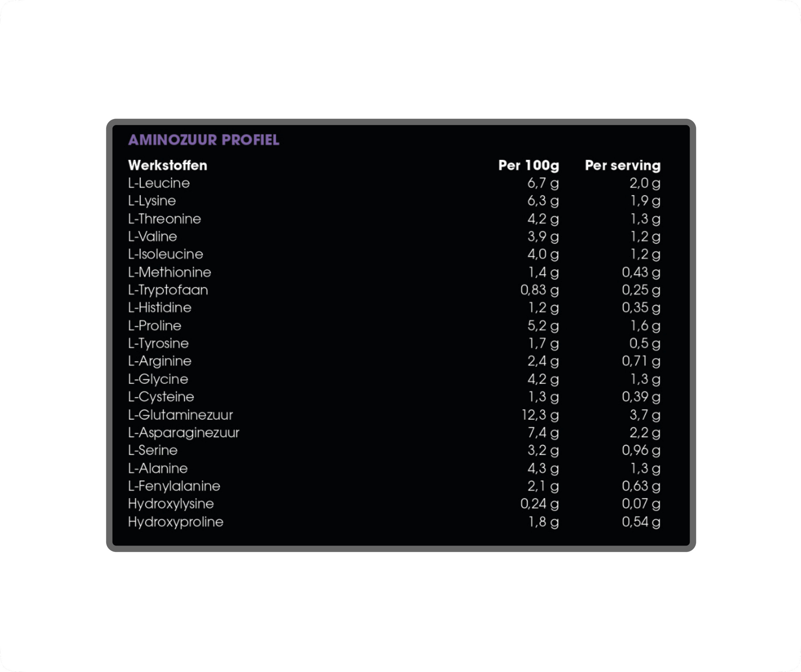Image resolution: width=801 pixels, height=672 pixels.
Task: Select the 0,54 g serving value for Hydroxyproline
Action: tap(641, 522)
